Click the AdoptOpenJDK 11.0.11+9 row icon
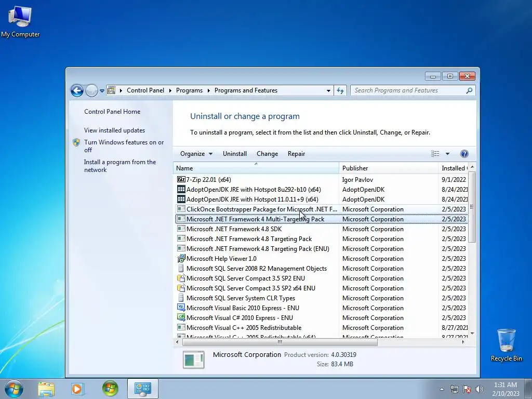This screenshot has width=532, height=399. (181, 199)
